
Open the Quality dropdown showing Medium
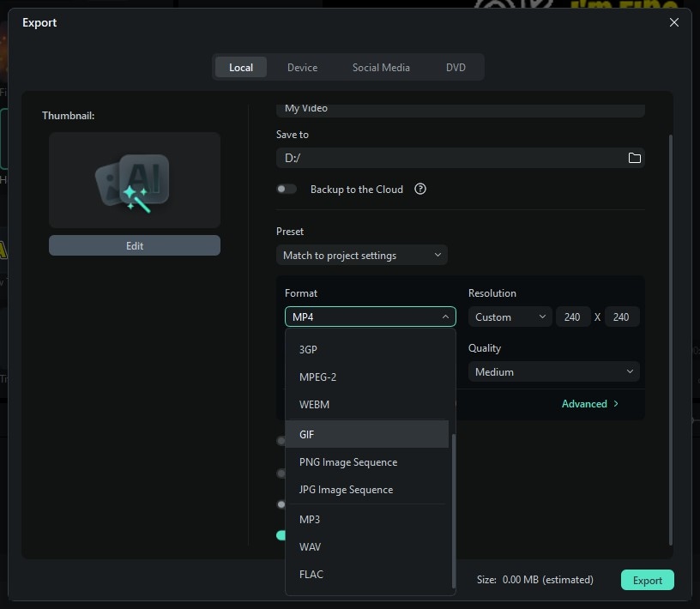point(552,371)
